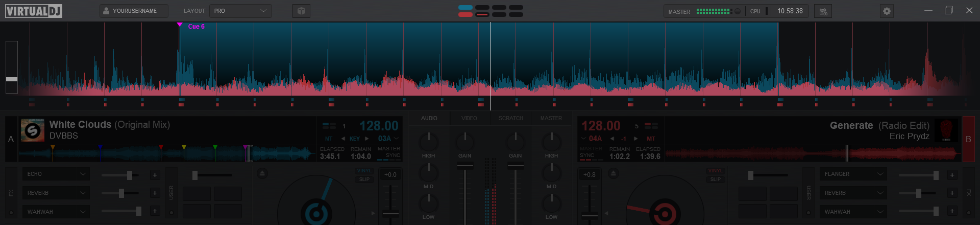
Task: Select the blue deck indicator at top center
Action: click(x=465, y=8)
